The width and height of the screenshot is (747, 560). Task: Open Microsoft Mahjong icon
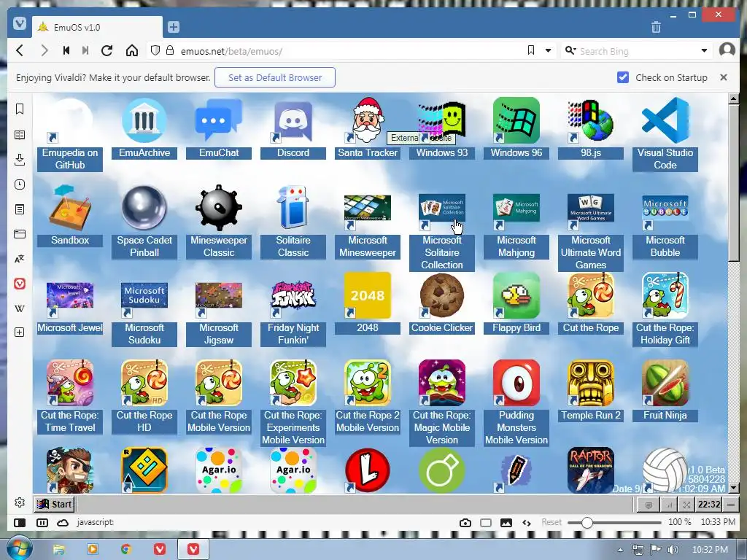point(516,209)
